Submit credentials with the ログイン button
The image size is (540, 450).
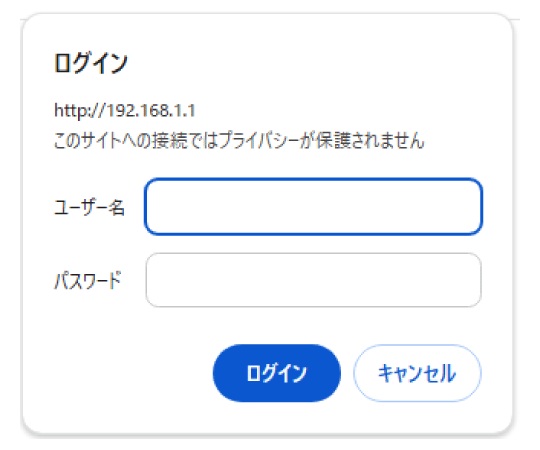[x=277, y=373]
